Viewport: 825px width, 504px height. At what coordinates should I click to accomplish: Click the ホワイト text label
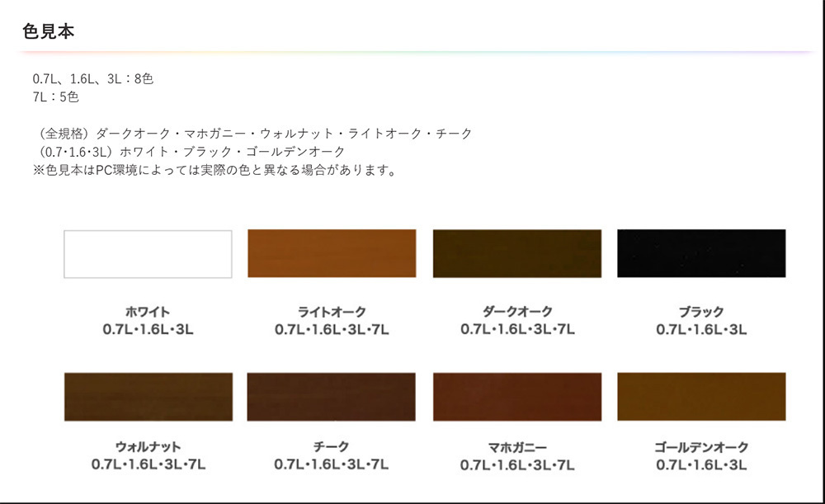click(148, 312)
